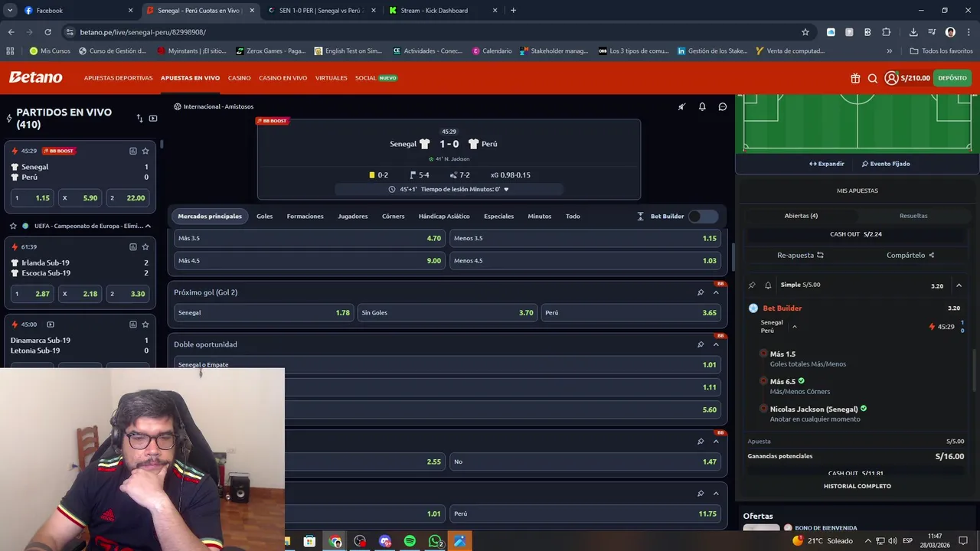
Task: Collapse the Simple S/5.00 bet slip
Action: [x=959, y=285]
